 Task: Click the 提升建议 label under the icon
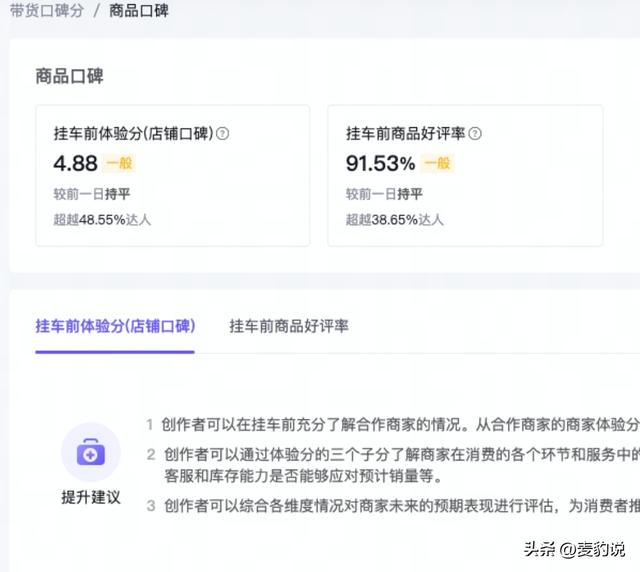[91, 497]
